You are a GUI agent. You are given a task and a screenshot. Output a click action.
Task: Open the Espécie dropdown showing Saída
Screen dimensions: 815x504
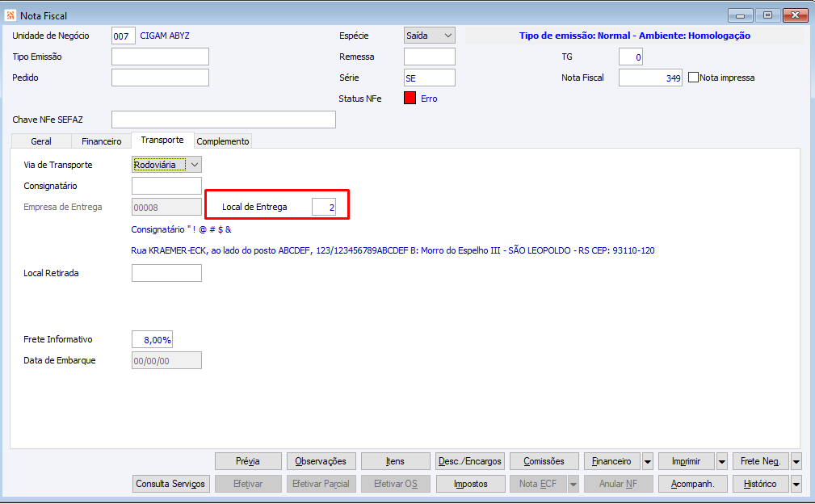point(430,36)
